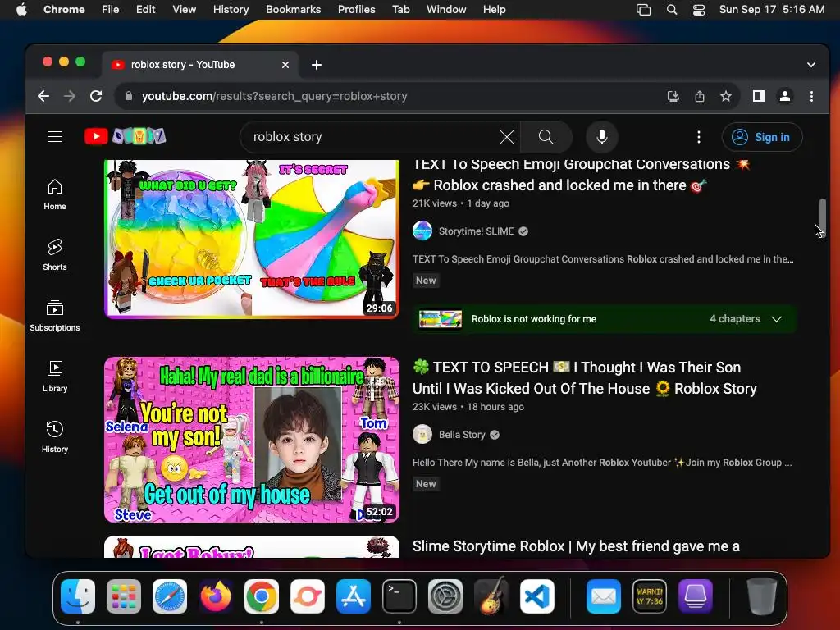The image size is (840, 630).
Task: Click the Chrome address bar URL
Action: [274, 97]
